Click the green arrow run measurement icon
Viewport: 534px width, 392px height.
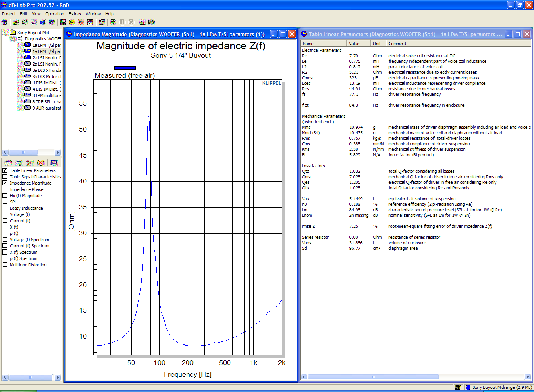pos(113,22)
